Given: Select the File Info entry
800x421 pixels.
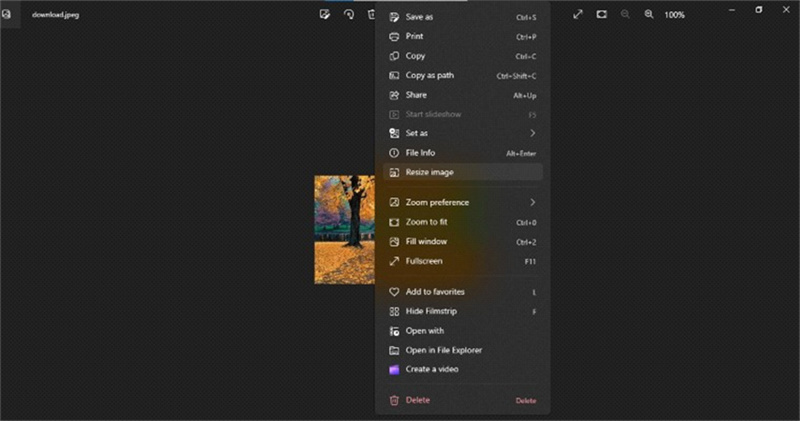Looking at the screenshot, I should 462,153.
